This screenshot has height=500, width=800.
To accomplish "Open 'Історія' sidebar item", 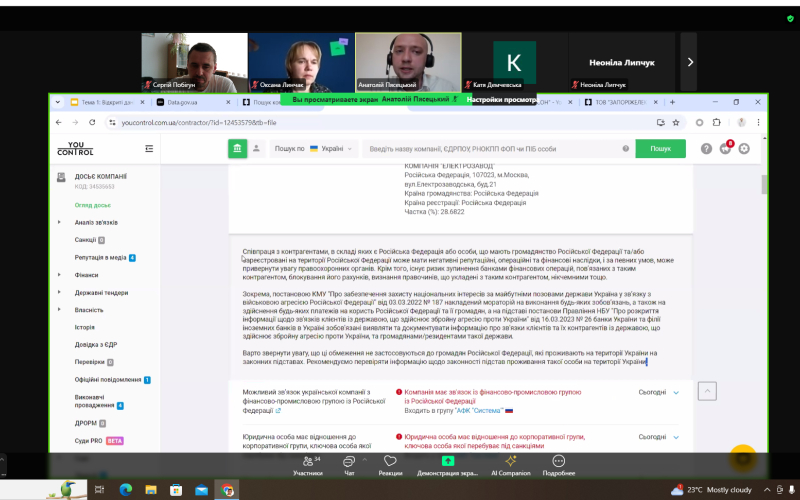I will 84,327.
